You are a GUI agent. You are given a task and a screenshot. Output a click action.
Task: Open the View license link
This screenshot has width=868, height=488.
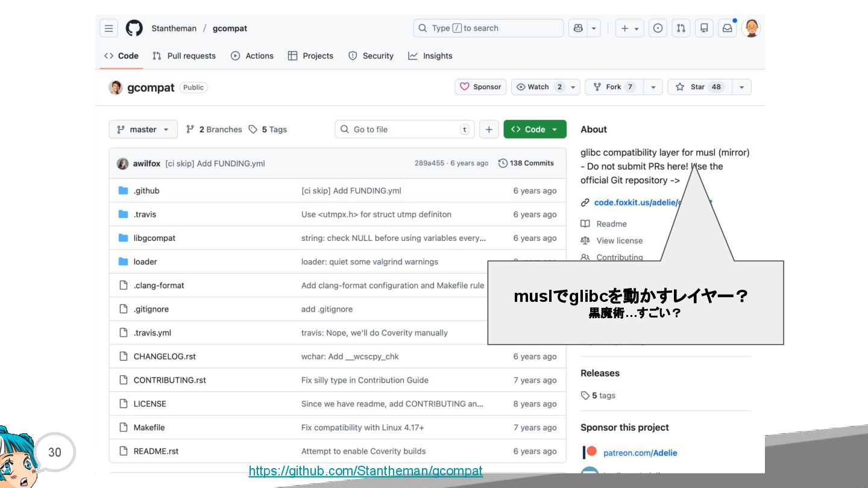[612, 240]
